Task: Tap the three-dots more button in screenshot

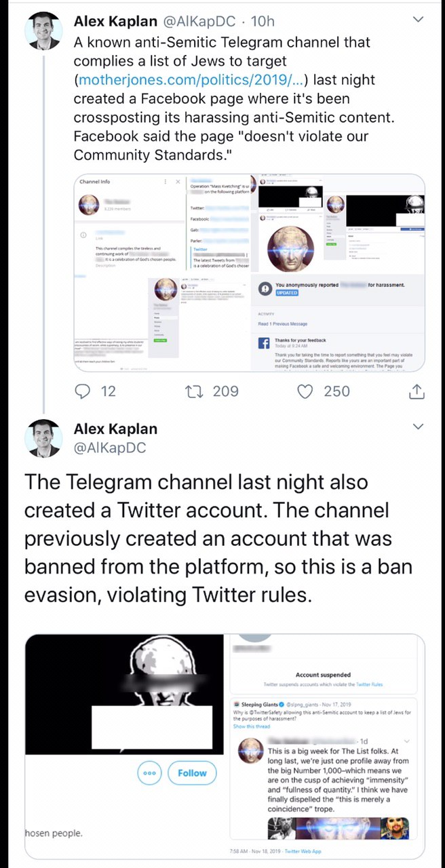Action: (x=150, y=773)
